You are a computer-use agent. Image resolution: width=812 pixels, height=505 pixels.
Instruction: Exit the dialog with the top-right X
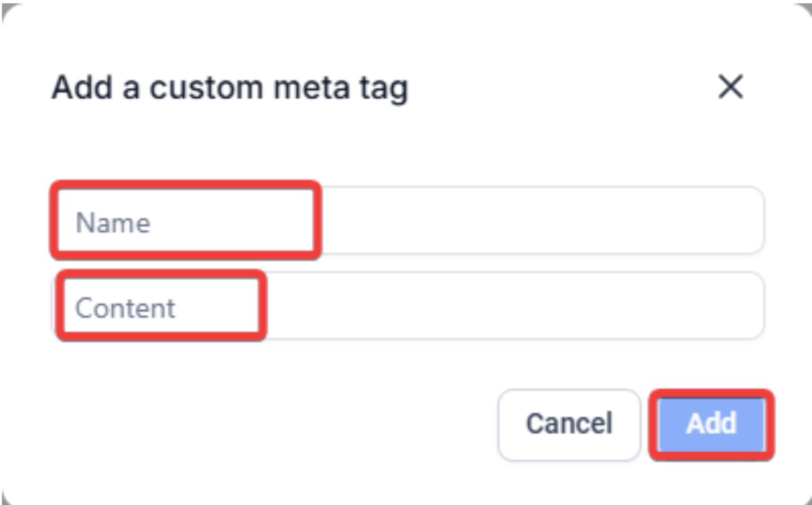click(x=731, y=87)
